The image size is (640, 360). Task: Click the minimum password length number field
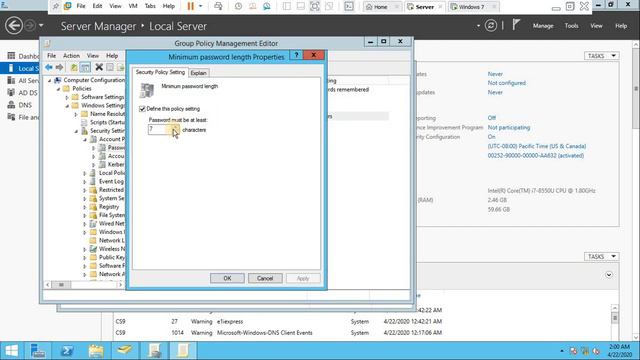click(160, 130)
